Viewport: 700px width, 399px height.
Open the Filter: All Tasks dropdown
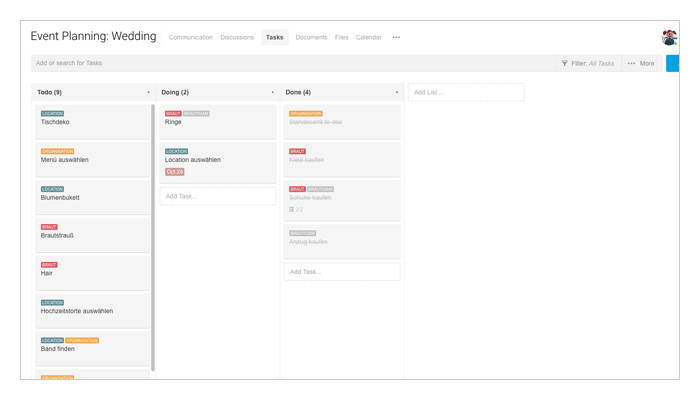tap(588, 63)
